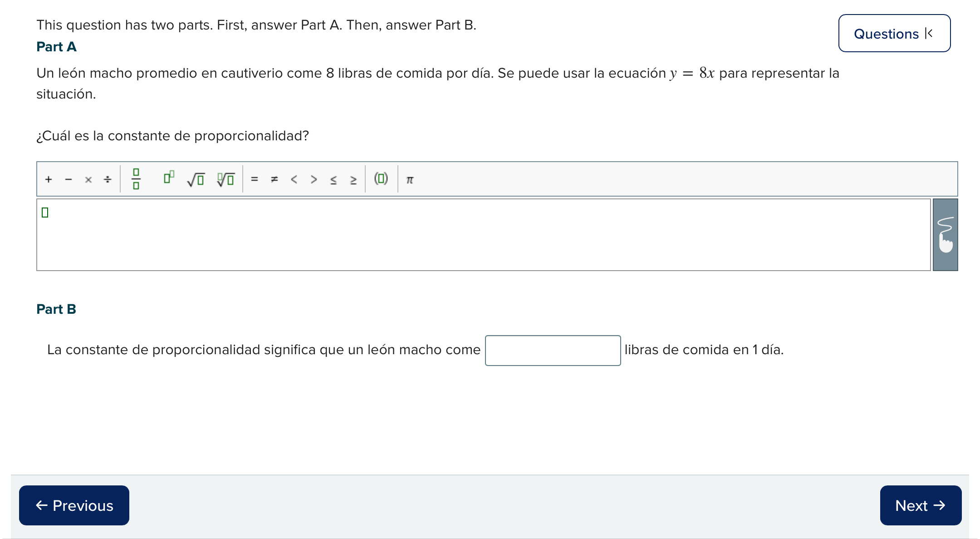980x539 pixels.
Task: Go to the next question with Next
Action: 920,505
